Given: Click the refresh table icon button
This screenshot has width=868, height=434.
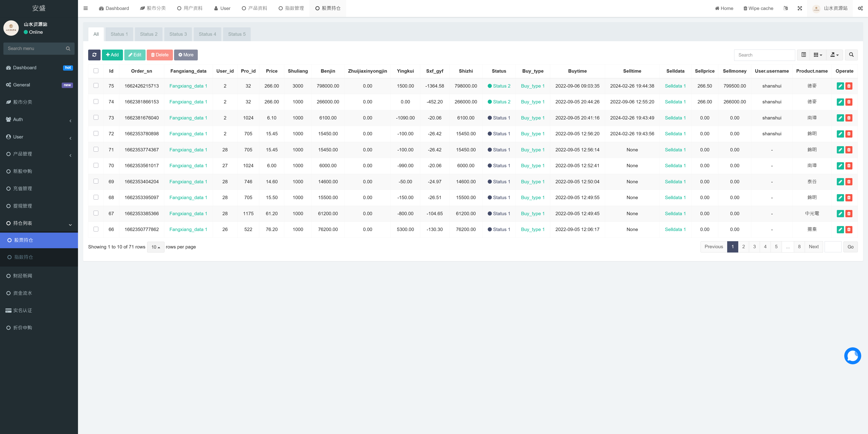Looking at the screenshot, I should click(94, 55).
